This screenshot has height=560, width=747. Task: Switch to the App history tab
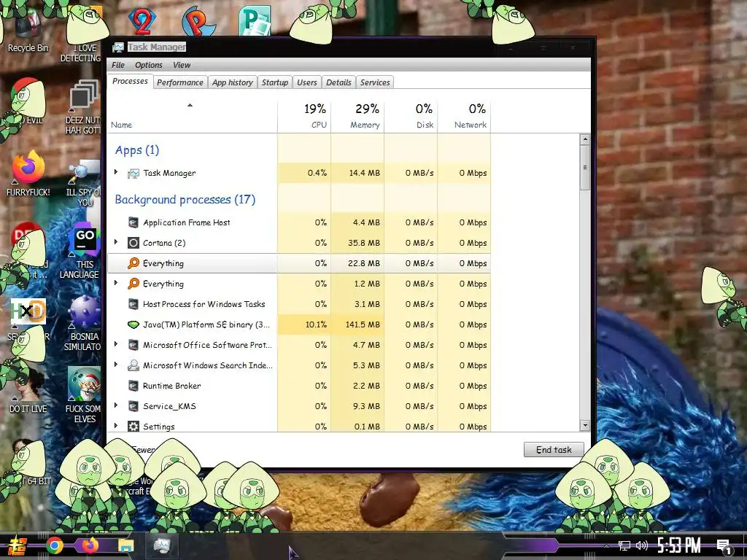click(233, 82)
